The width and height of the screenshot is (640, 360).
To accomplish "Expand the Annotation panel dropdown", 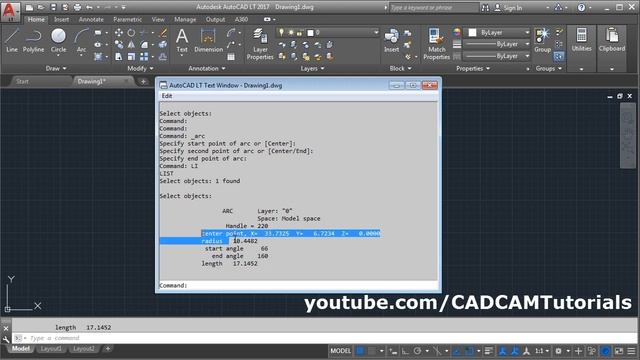I will 207,69.
